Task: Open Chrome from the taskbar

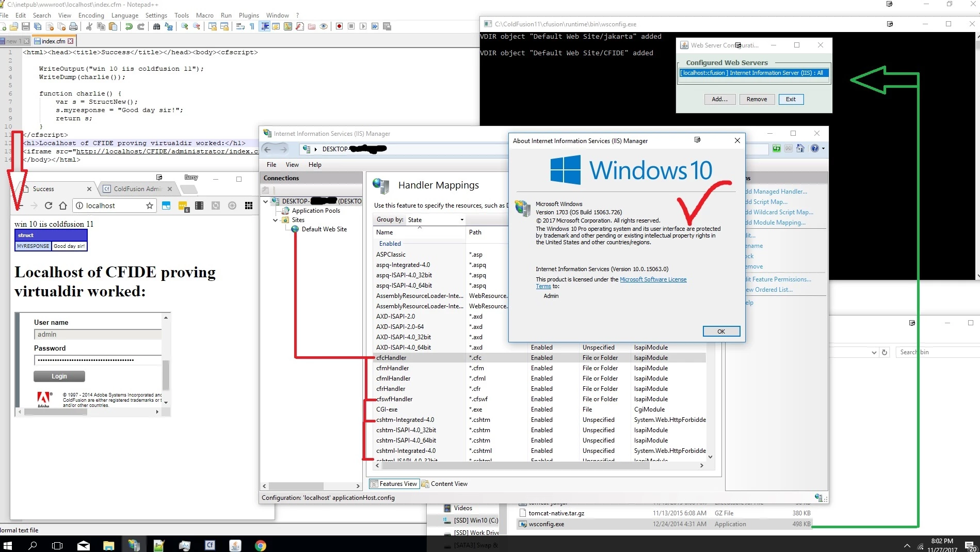Action: pyautogui.click(x=260, y=545)
